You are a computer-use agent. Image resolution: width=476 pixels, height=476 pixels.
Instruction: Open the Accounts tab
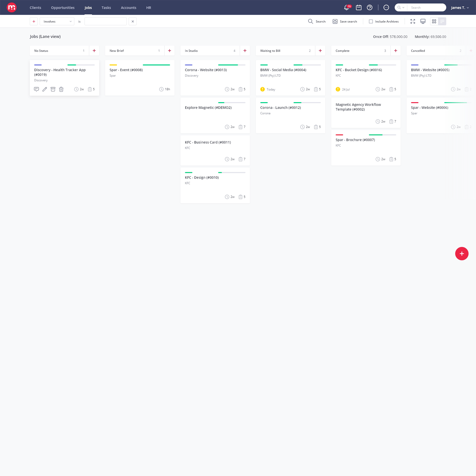pyautogui.click(x=129, y=8)
